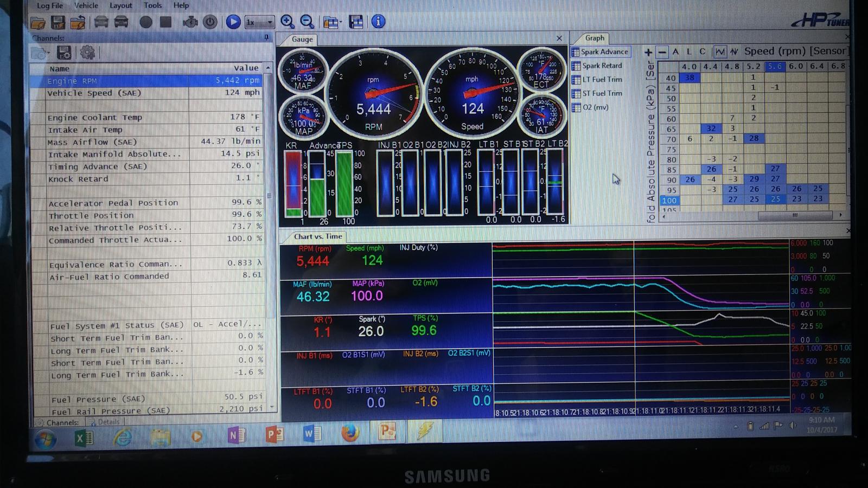Click the Name column header in Channels
868x488 pixels.
click(x=59, y=68)
